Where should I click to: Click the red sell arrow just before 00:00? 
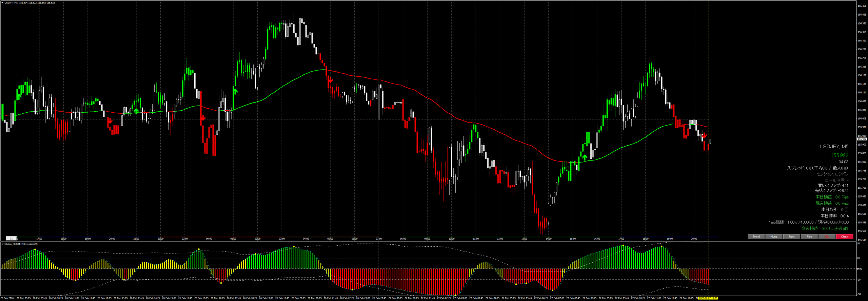[x=203, y=118]
